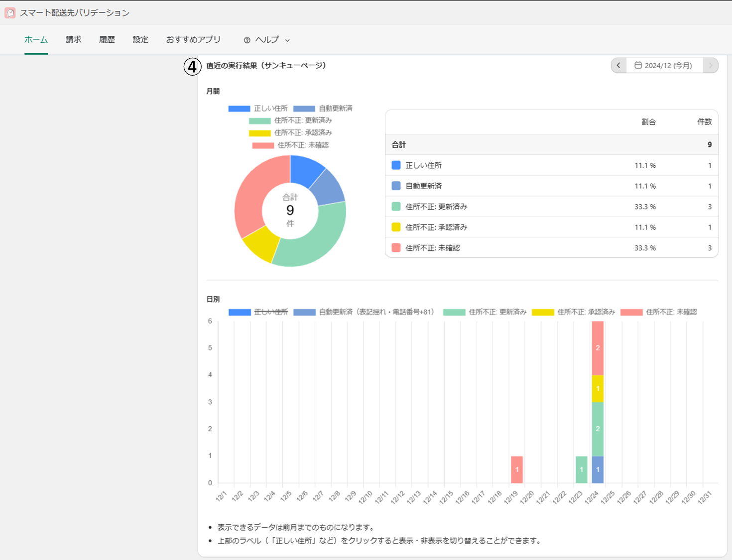
Task: Click the yellow 住所不正: 承認済み table swatch
Action: pyautogui.click(x=396, y=227)
